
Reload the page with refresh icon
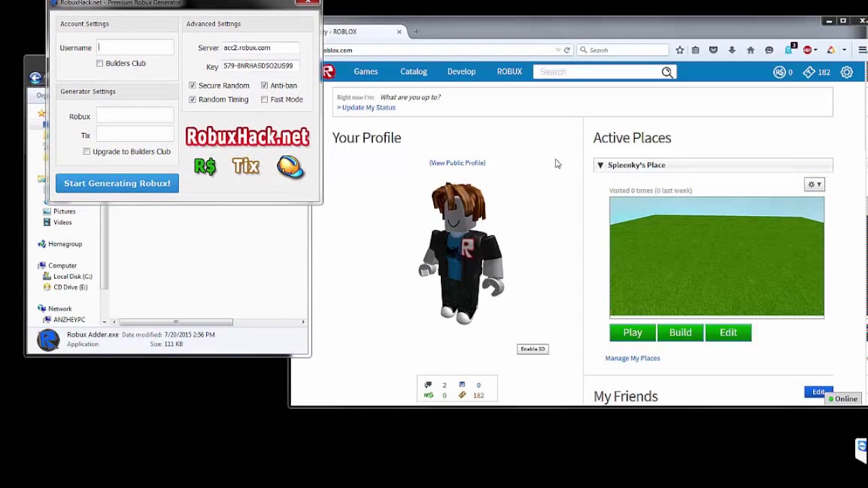567,50
